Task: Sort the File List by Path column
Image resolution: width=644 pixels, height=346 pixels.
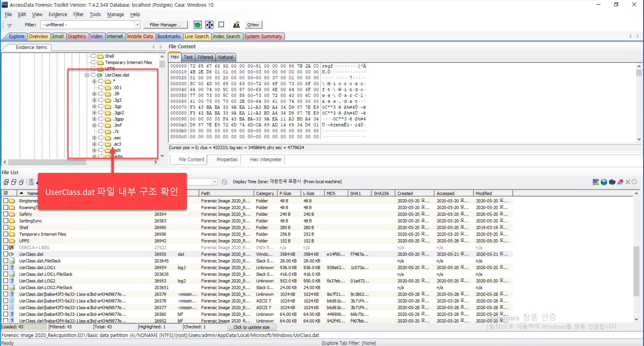Action: 226,193
